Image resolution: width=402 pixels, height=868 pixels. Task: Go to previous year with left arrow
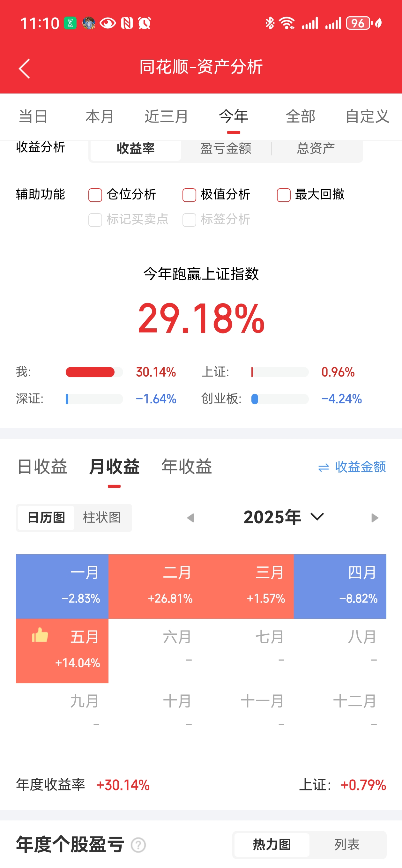point(190,518)
